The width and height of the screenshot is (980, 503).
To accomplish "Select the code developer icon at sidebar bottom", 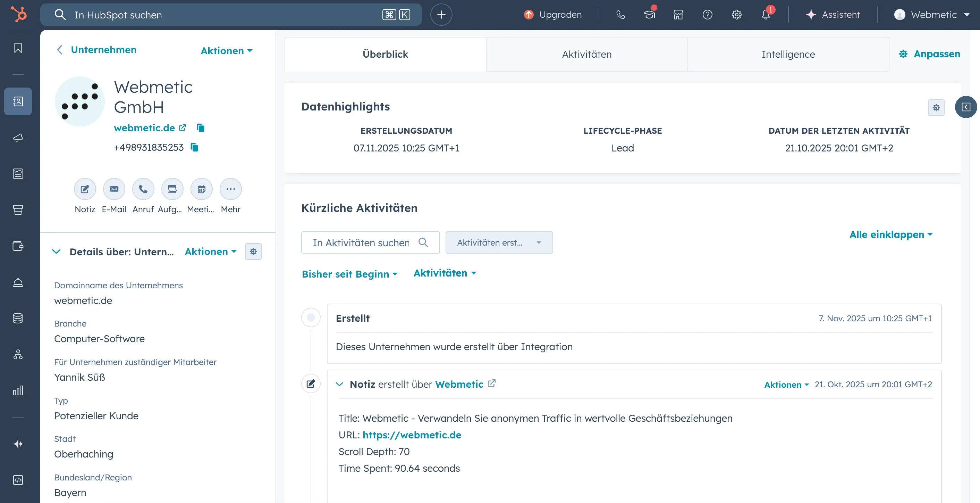I will point(18,480).
